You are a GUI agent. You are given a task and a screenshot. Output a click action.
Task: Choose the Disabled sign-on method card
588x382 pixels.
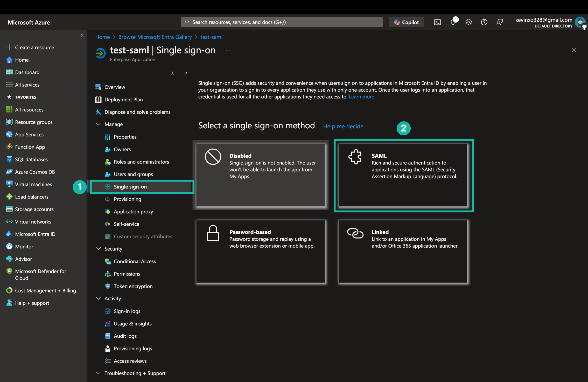click(x=261, y=175)
